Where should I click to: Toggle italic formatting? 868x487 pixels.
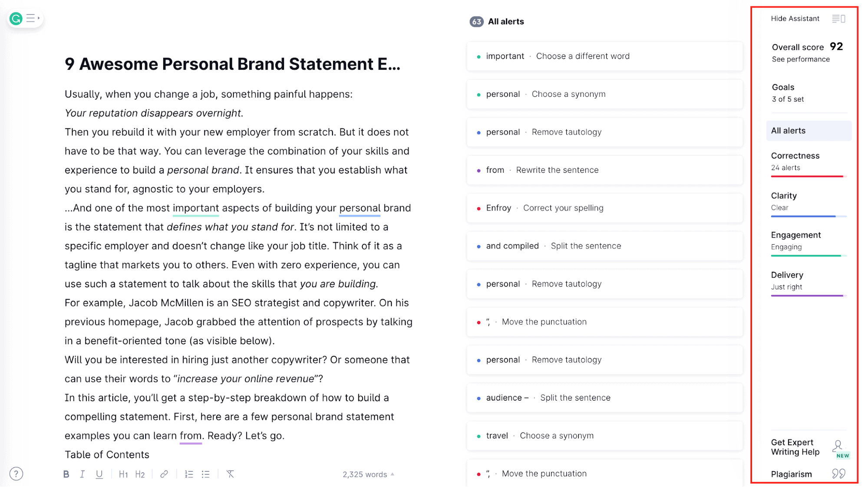(x=82, y=474)
